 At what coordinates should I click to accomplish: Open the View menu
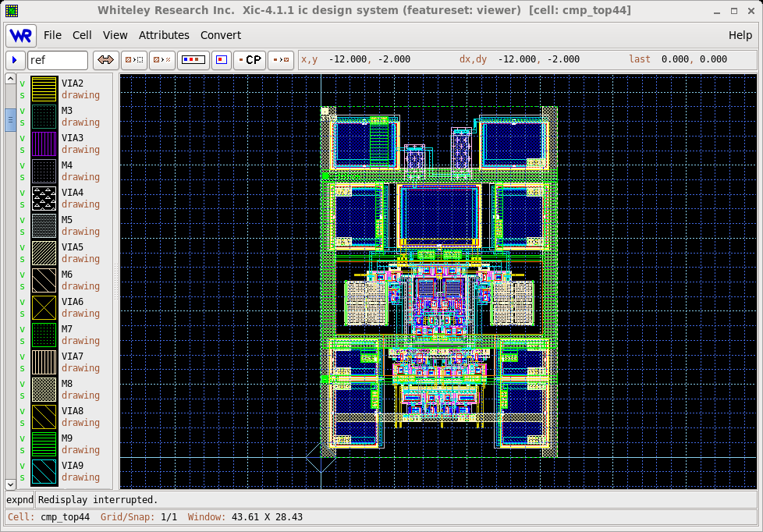point(115,35)
